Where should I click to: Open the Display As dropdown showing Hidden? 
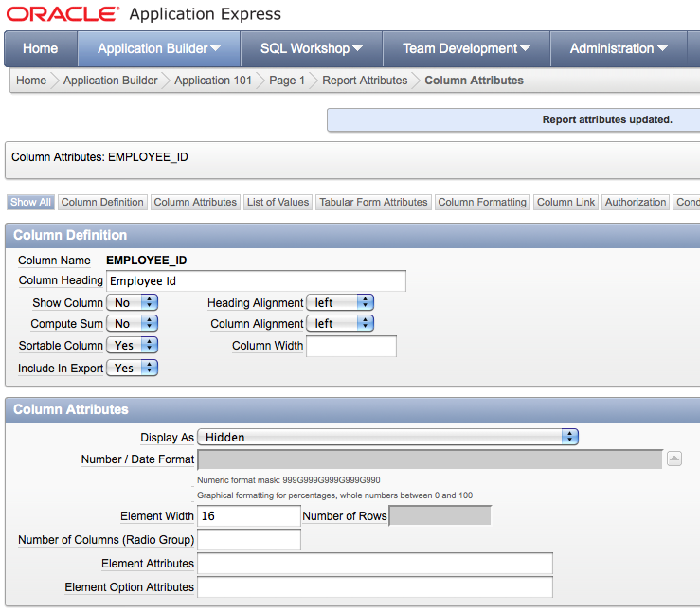[388, 437]
